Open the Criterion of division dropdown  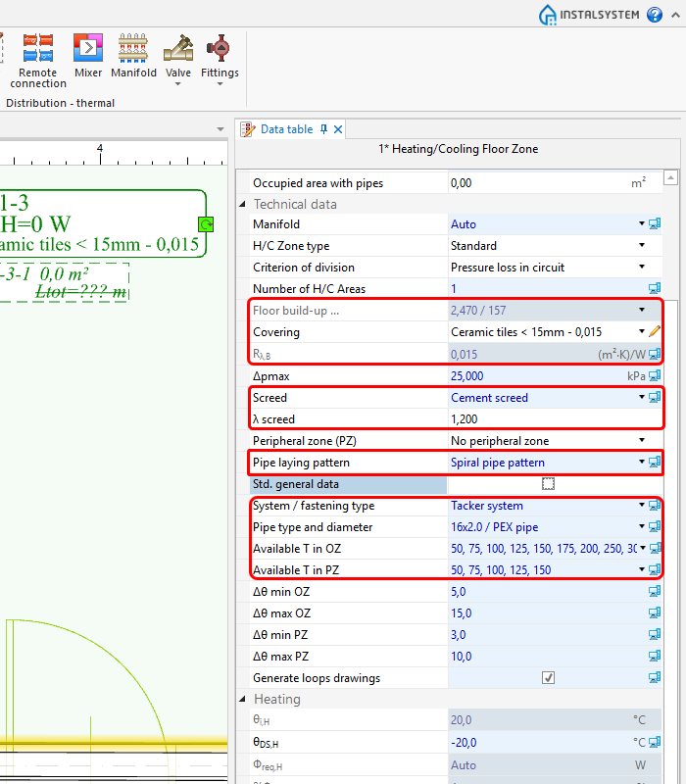point(643,268)
